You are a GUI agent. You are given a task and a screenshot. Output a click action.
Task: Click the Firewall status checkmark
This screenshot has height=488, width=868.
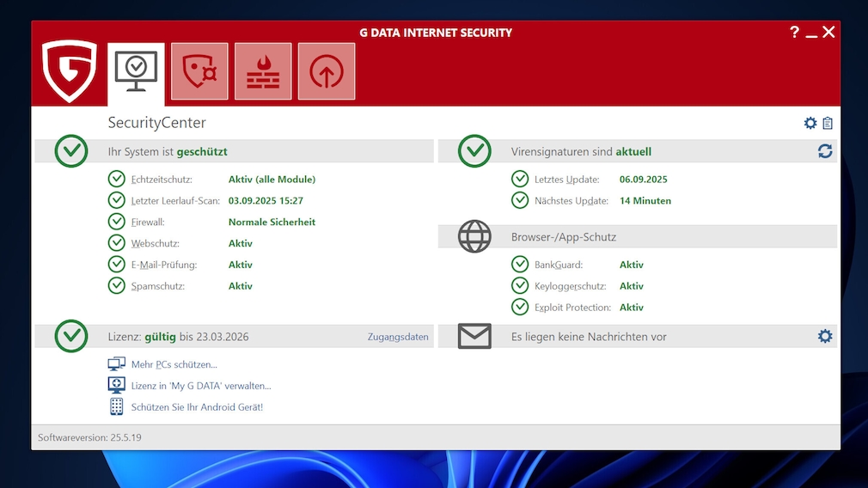pyautogui.click(x=117, y=222)
